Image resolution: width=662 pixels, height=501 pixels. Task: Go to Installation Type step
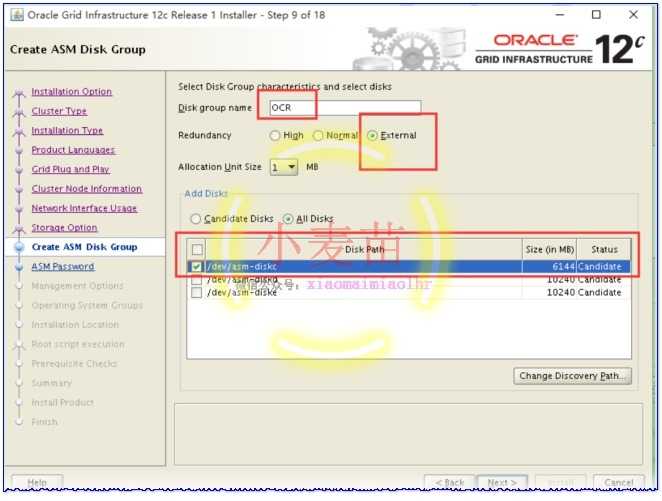pyautogui.click(x=67, y=130)
